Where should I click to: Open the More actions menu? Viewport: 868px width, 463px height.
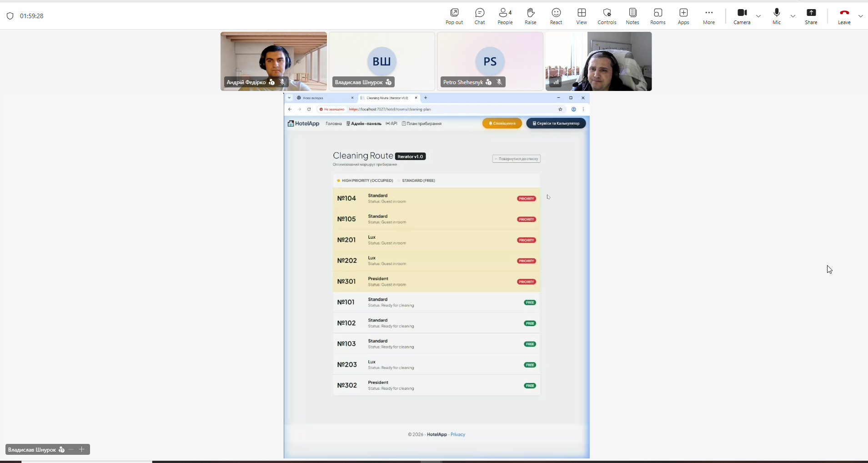(x=708, y=16)
